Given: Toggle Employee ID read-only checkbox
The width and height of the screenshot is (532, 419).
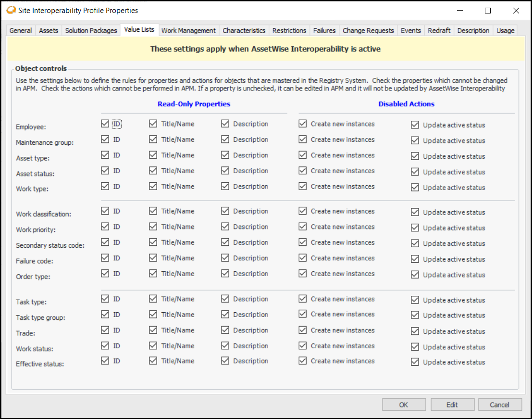Looking at the screenshot, I should 105,124.
